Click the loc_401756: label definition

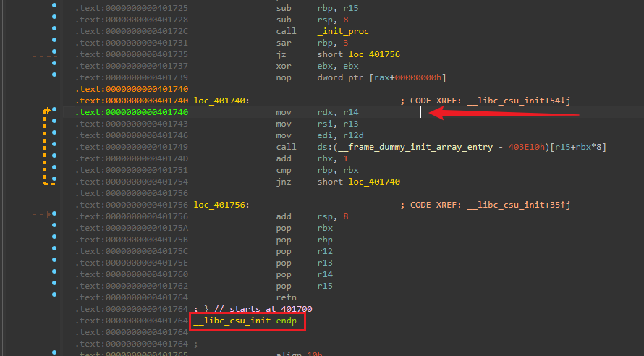[x=221, y=205]
